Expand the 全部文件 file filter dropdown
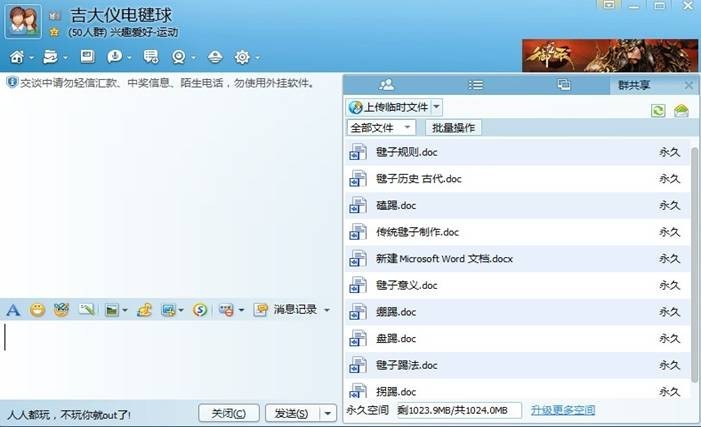The height and width of the screenshot is (427, 701). click(407, 128)
